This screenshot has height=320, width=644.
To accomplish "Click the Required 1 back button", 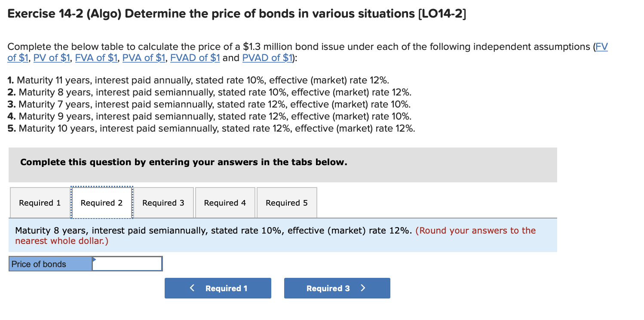I will point(218,288).
